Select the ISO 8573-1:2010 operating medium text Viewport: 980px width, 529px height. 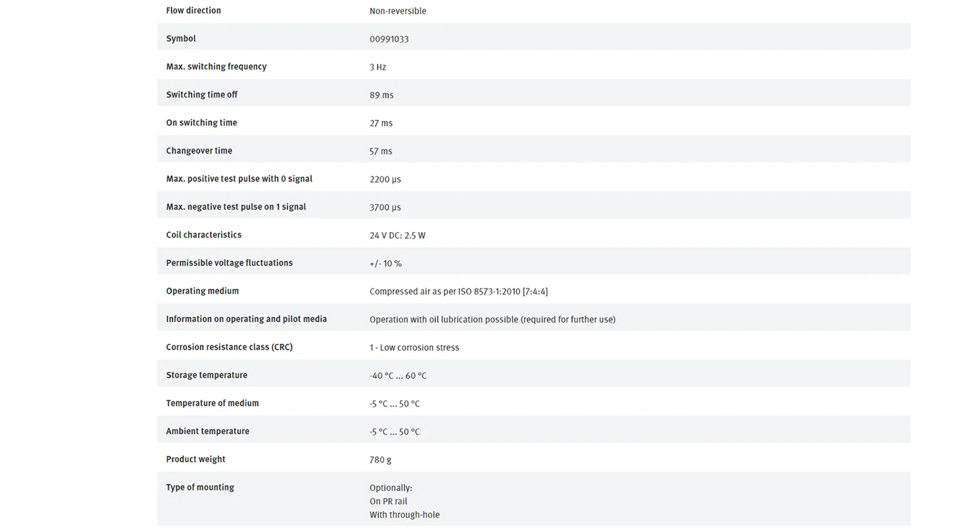click(x=459, y=292)
